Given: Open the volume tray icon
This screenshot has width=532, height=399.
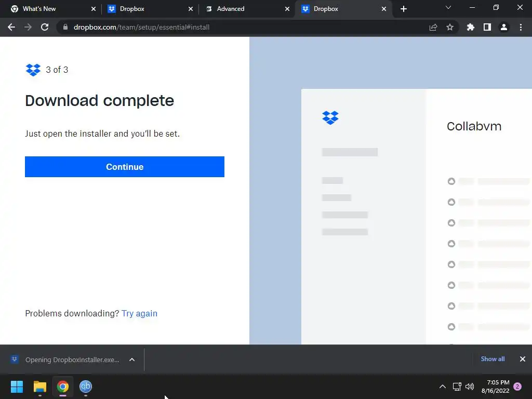Looking at the screenshot, I should [470, 387].
